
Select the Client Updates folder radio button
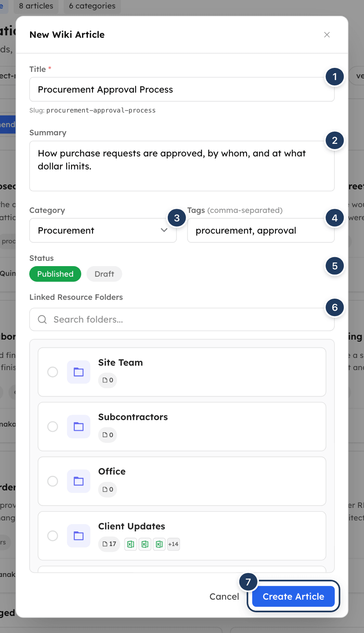pyautogui.click(x=53, y=535)
